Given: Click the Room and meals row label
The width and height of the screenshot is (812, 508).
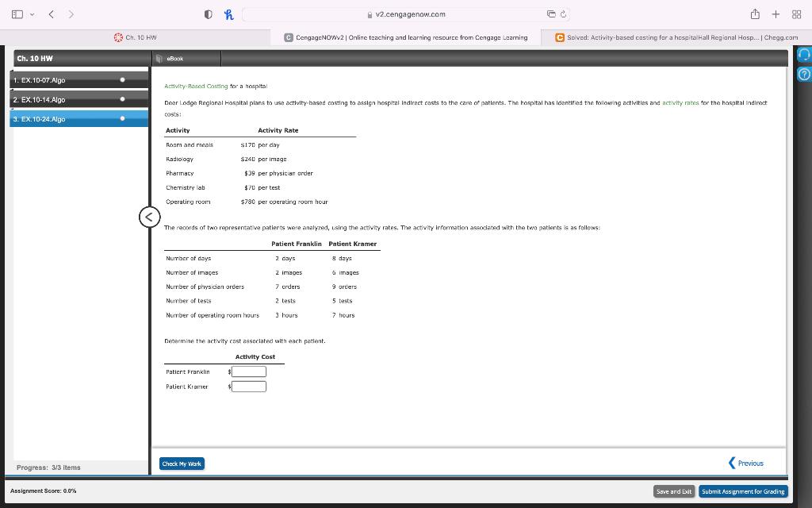Looking at the screenshot, I should (x=190, y=145).
